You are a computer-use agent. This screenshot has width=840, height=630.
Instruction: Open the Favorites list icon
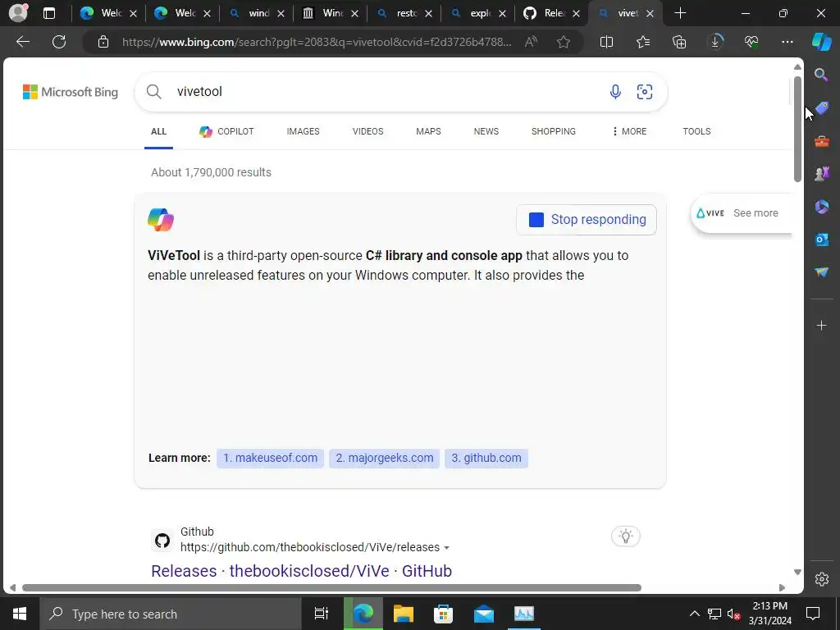pyautogui.click(x=643, y=42)
